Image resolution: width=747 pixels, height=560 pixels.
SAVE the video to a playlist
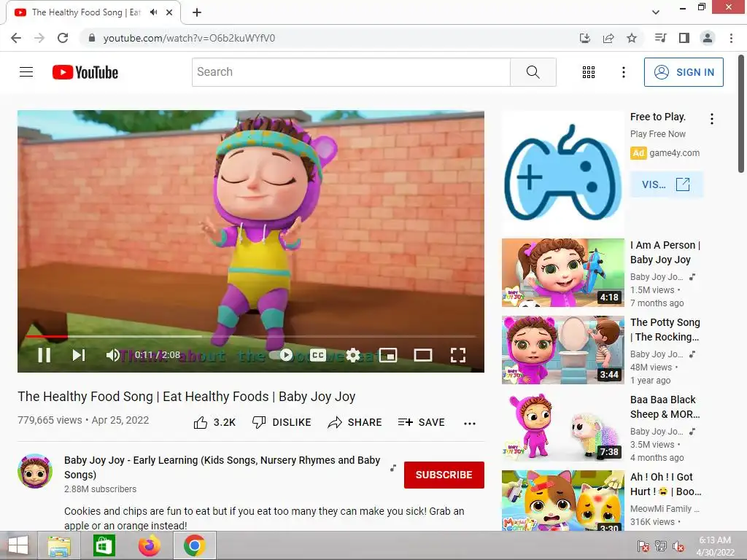coord(421,422)
